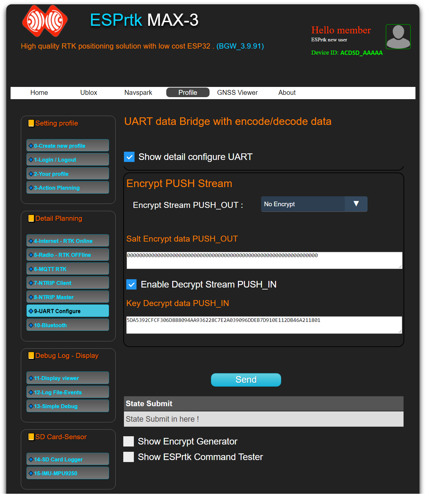Click the Setting profile yellow section icon
This screenshot has height=504, width=429.
[31, 123]
